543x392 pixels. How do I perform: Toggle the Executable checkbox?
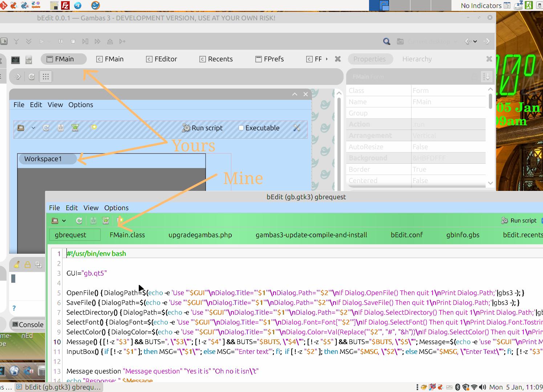[241, 128]
